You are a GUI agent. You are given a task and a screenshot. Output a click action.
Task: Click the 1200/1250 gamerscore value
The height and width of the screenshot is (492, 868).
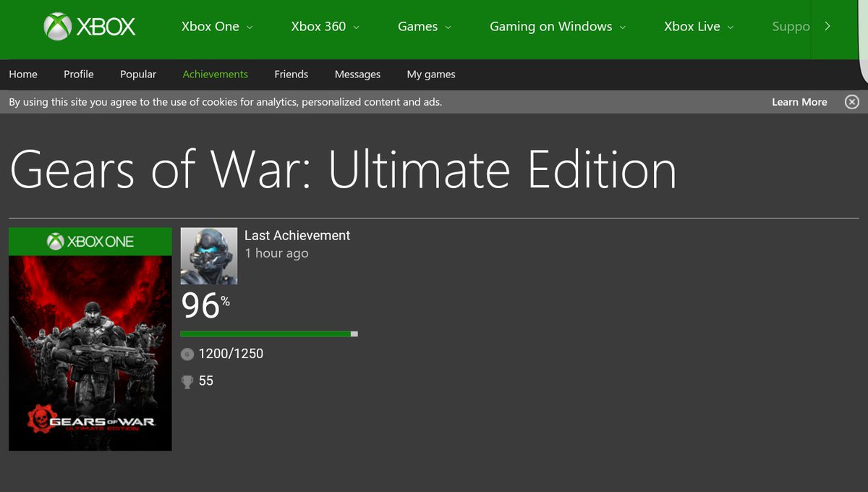pyautogui.click(x=231, y=354)
